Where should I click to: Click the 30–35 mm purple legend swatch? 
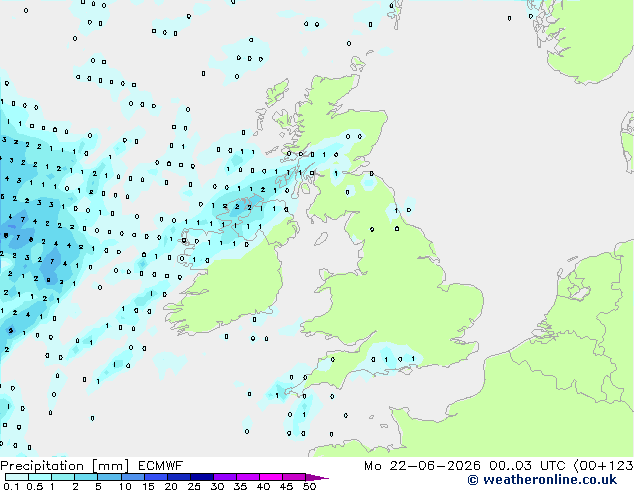tap(224, 477)
